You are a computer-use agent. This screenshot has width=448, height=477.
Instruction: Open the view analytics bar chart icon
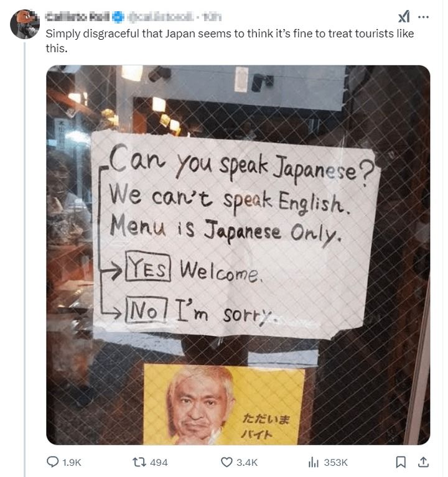pos(314,463)
